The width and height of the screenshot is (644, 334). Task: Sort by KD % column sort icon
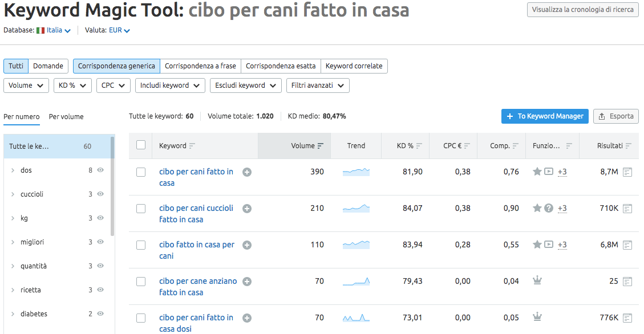click(419, 146)
